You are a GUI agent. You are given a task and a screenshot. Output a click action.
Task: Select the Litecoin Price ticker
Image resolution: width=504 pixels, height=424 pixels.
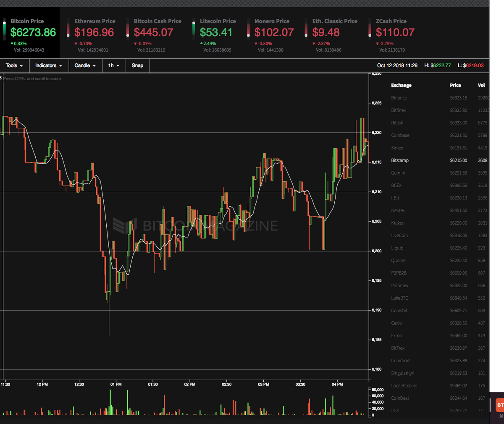pyautogui.click(x=215, y=35)
